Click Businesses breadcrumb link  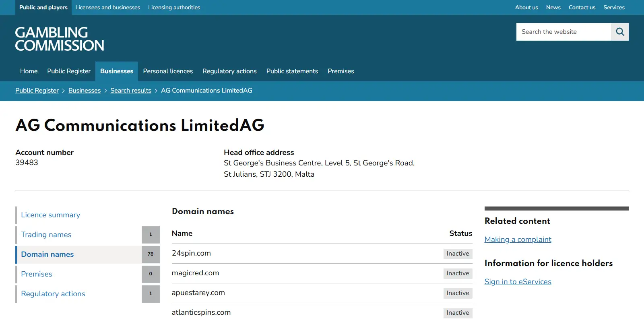85,91
